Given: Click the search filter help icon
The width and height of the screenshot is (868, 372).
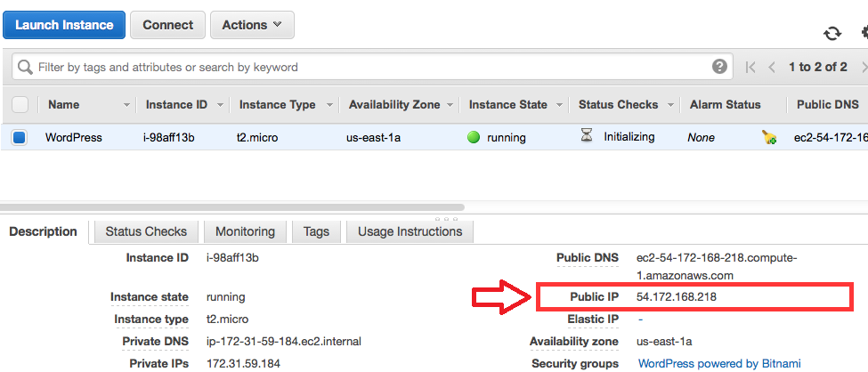Looking at the screenshot, I should pyautogui.click(x=719, y=67).
